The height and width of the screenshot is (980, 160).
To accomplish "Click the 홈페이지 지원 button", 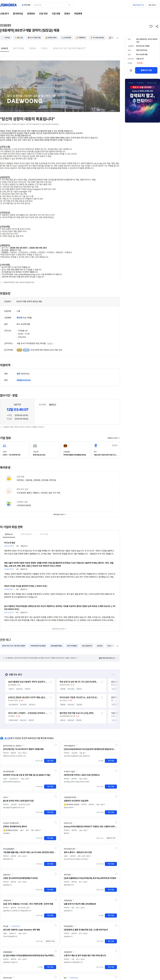I will [146, 70].
